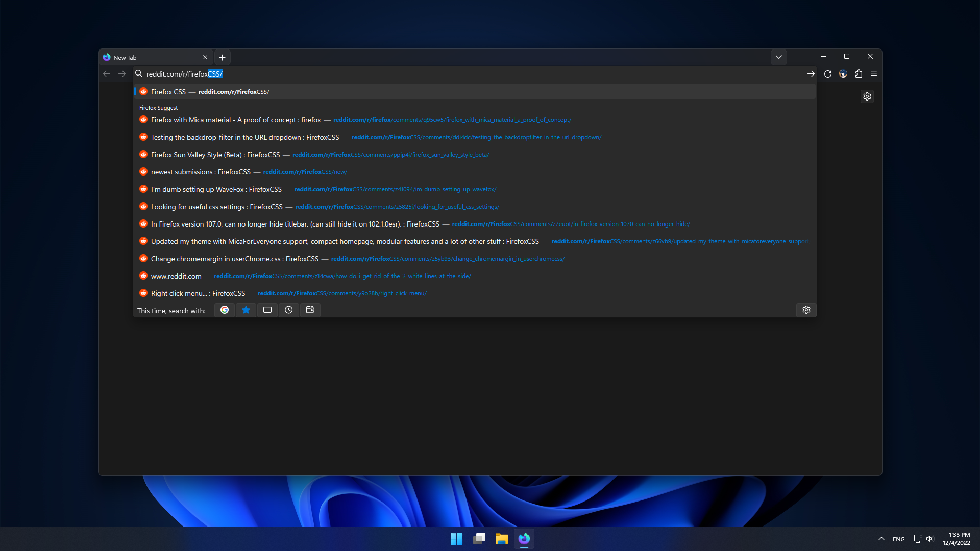Click Firefox Nightly taskbar icon
Image resolution: width=980 pixels, height=551 pixels.
(x=524, y=539)
